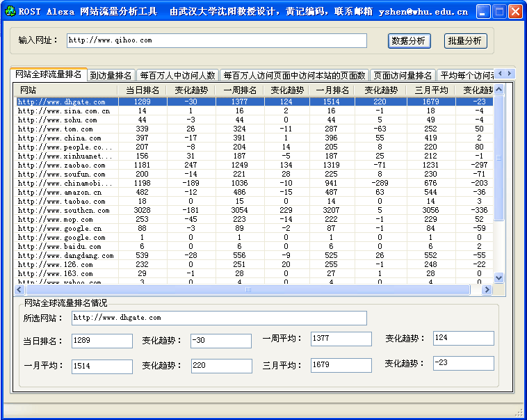Click the 输入网址 URL input field
Screen dimensions: 527x420
tap(216, 41)
